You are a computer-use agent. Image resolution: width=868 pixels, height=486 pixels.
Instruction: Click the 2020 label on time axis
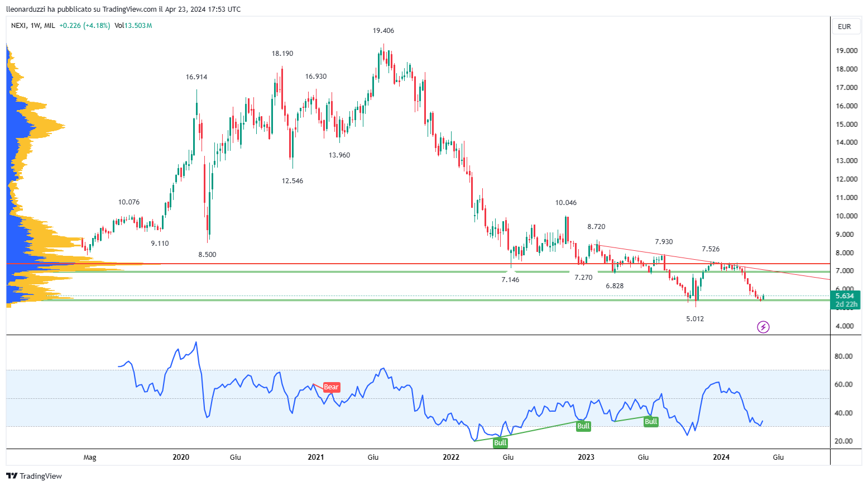click(181, 457)
